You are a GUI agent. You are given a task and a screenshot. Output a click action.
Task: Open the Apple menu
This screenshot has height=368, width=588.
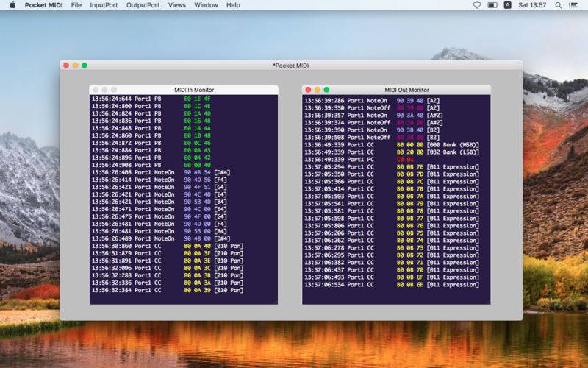12,5
